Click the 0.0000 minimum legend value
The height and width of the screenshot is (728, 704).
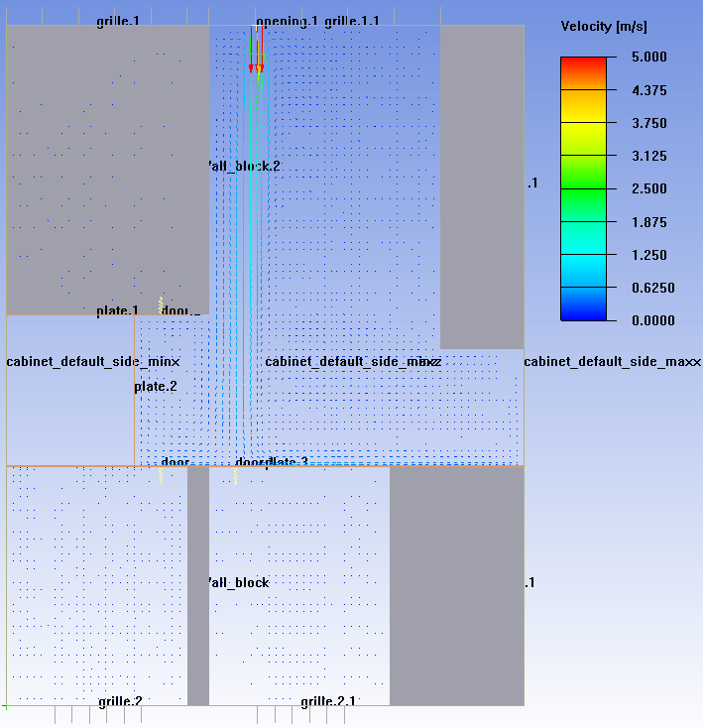(x=652, y=320)
